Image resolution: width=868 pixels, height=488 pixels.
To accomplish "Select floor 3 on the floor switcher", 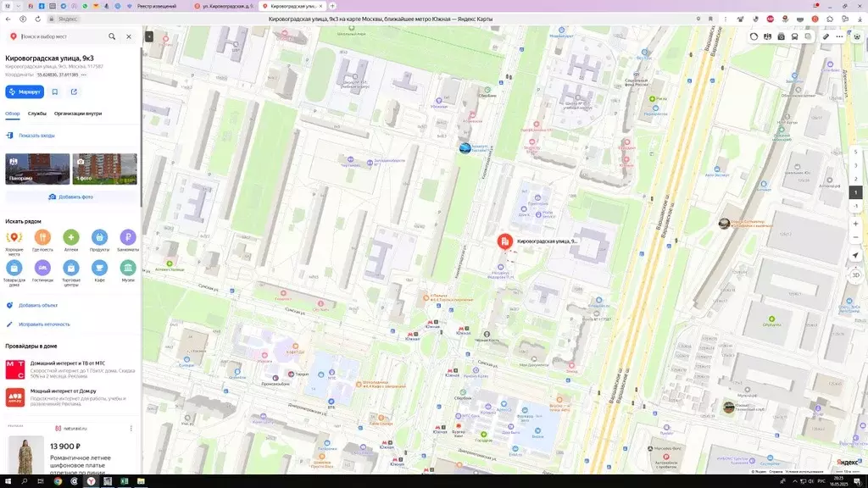I will tap(856, 165).
